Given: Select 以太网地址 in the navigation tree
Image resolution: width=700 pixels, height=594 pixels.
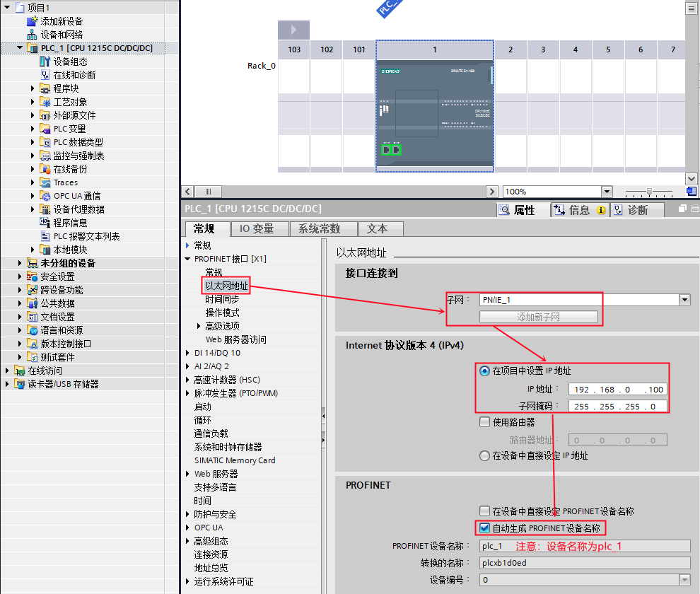Looking at the screenshot, I should click(x=226, y=286).
